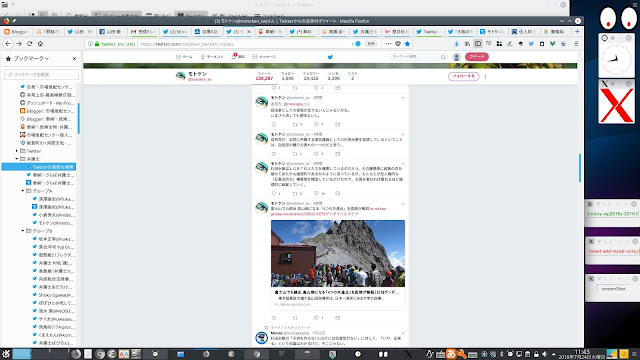The width and height of the screenshot is (640, 360).
Task: Click the あ input method icon in the tray
Action: pyautogui.click(x=451, y=354)
